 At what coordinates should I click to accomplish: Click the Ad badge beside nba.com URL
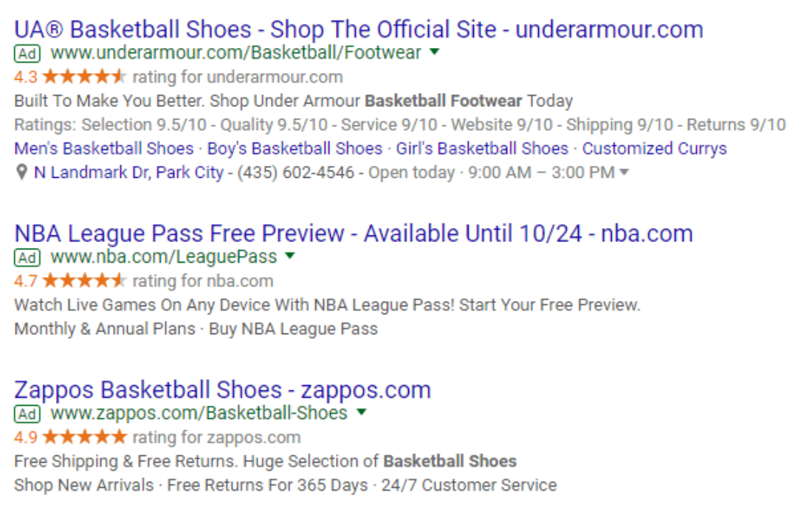click(27, 257)
